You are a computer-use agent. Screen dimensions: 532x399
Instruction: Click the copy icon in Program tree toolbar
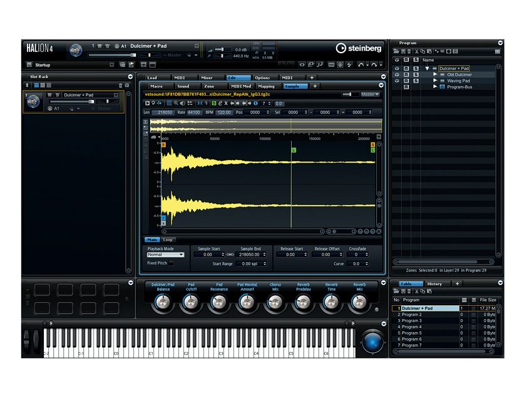[x=422, y=51]
